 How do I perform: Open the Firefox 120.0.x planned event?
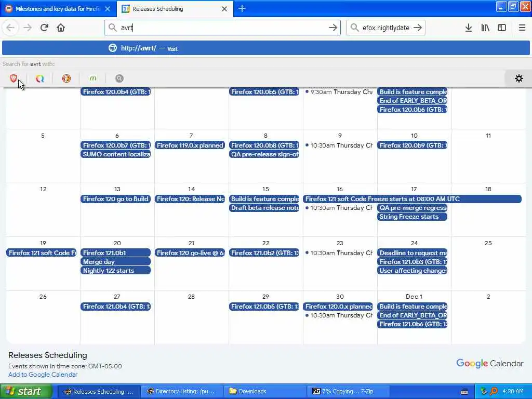pyautogui.click(x=338, y=307)
